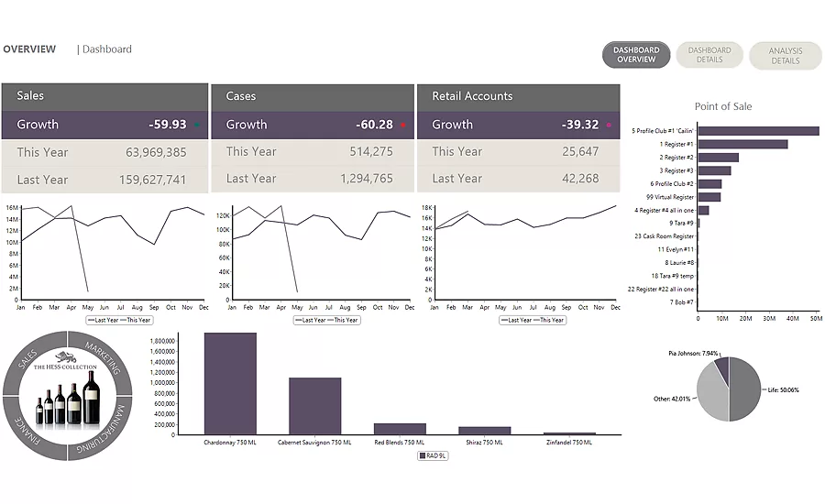Click the Last Year legend under Sales chart
Screen dimensions: 825x504
(x=103, y=320)
